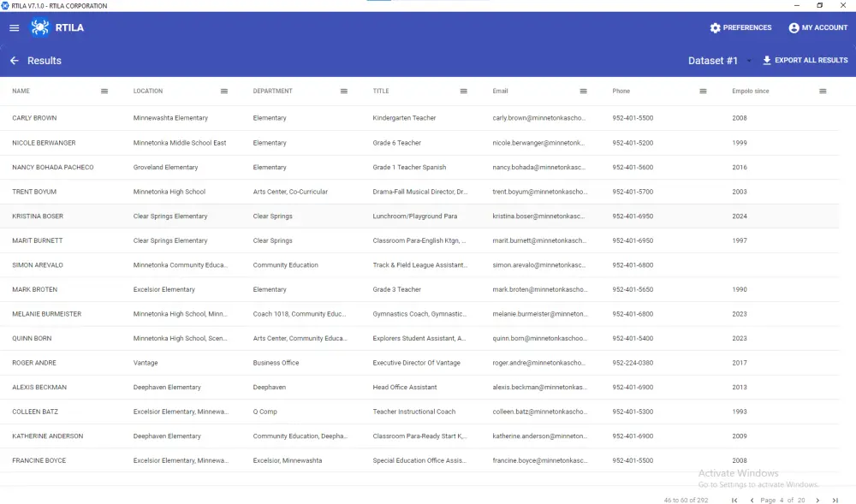
Task: Select the NICOLE BERWANGER name cell
Action: click(x=45, y=143)
